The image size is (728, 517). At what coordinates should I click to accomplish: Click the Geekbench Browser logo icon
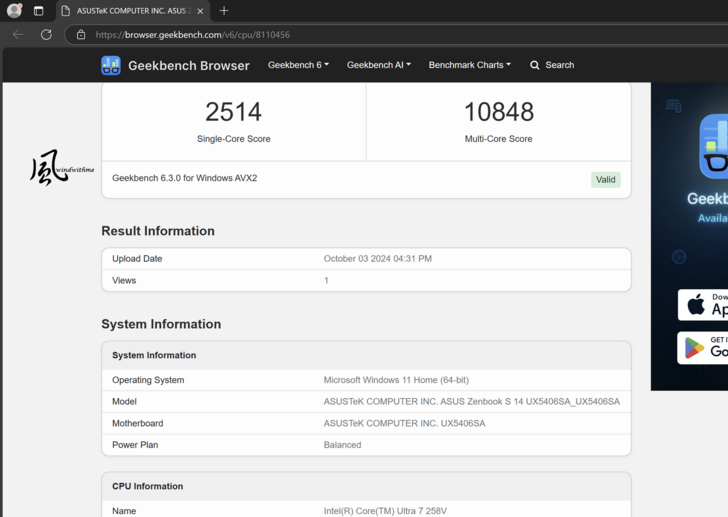click(111, 65)
